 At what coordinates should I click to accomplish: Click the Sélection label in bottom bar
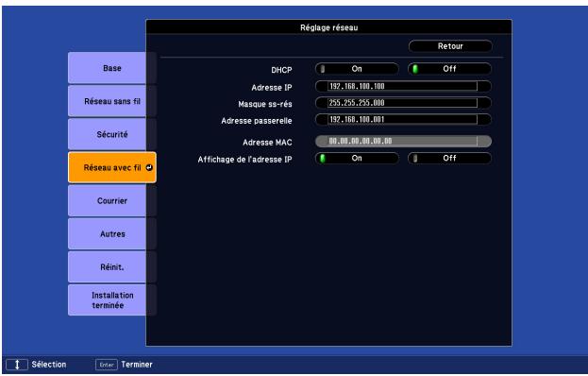[49, 365]
